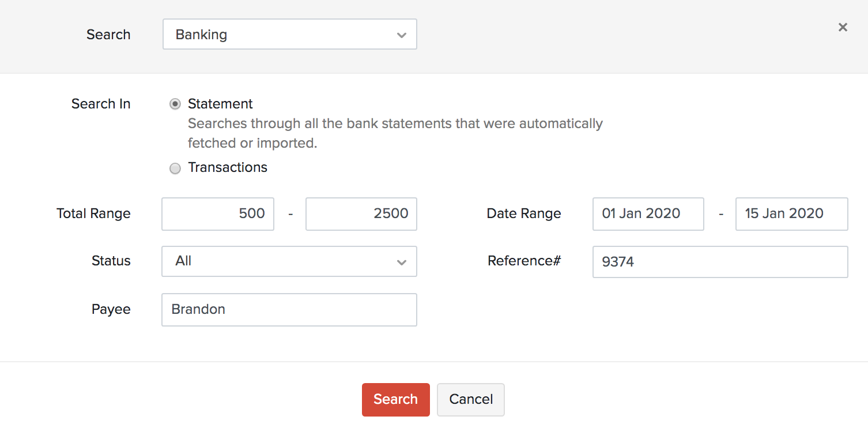Edit the Reference# field containing 9374

tap(720, 261)
